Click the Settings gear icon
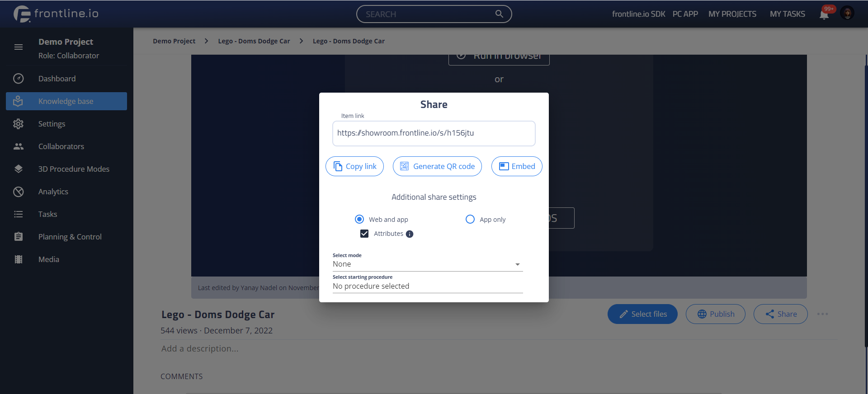 (x=19, y=124)
